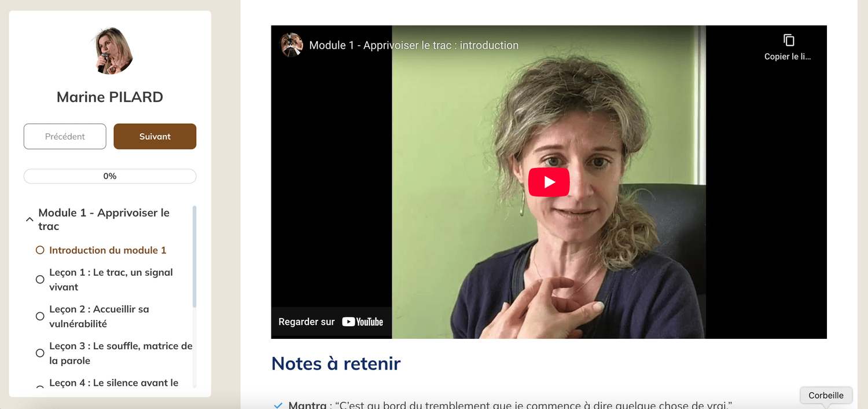
Task: Click the 0% progress bar
Action: [x=110, y=176]
